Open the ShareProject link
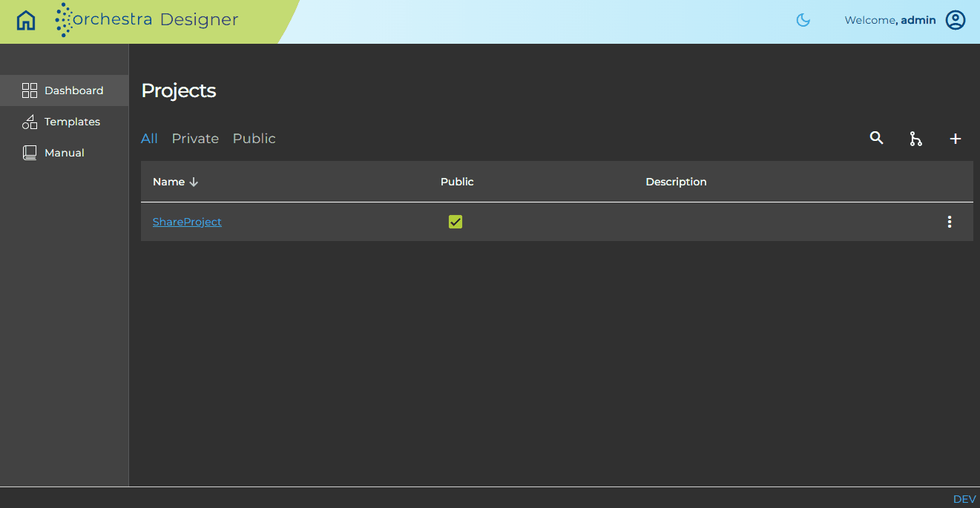Image resolution: width=980 pixels, height=508 pixels. click(187, 222)
